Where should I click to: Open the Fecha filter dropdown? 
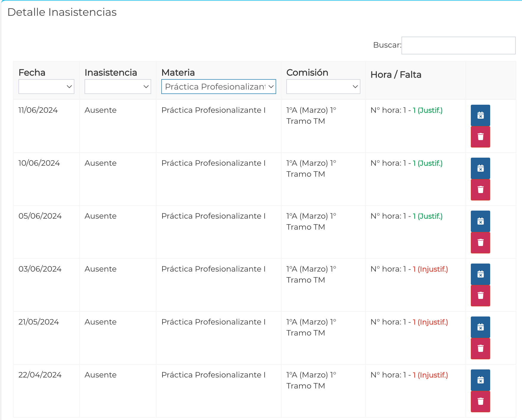click(x=46, y=87)
